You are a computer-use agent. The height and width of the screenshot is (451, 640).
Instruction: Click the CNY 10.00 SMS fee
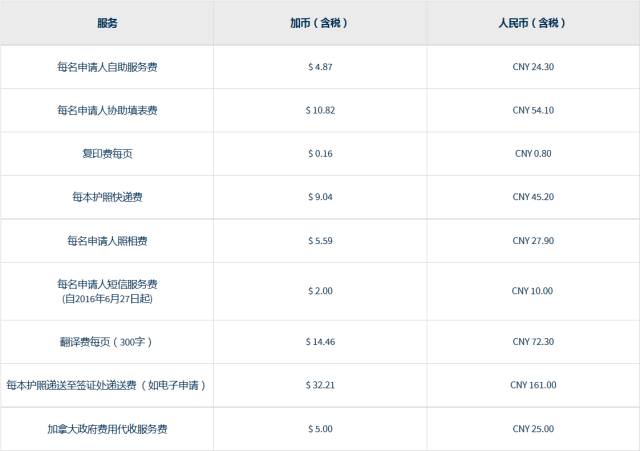click(532, 291)
